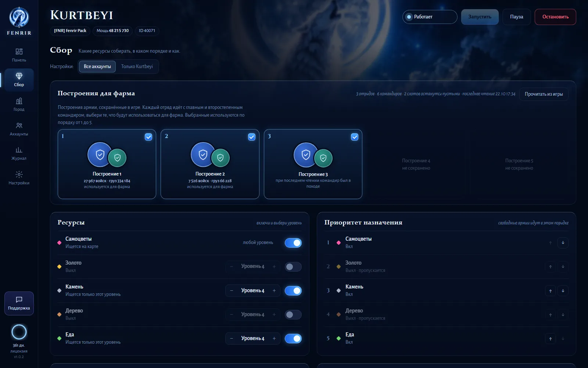Uncheck Построение 2 checkbox
The height and width of the screenshot is (368, 588).
(x=252, y=137)
